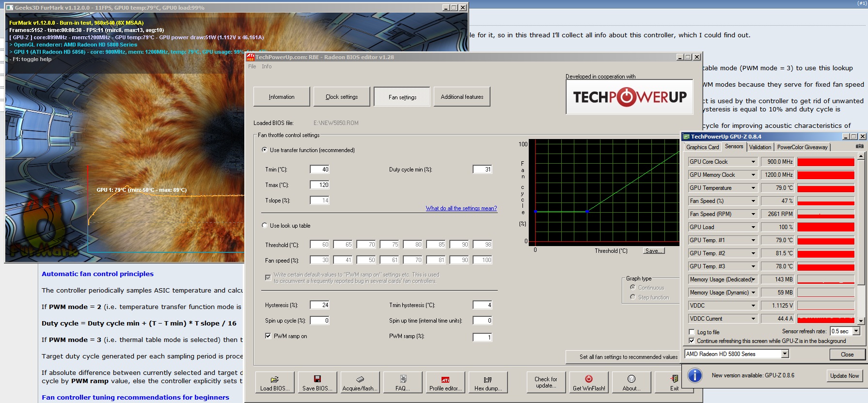Viewport: 868px width, 403px height.
Task: Click the GPU-Z screenshot camera icon
Action: tap(859, 146)
